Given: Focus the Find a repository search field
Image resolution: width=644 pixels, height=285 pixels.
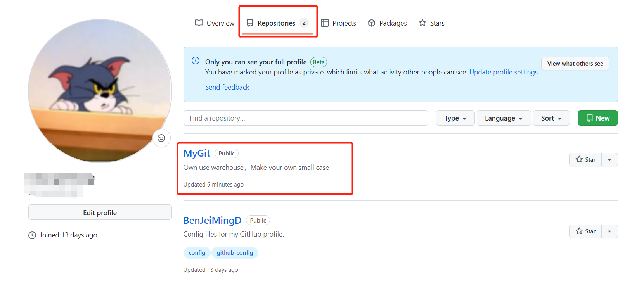Looking at the screenshot, I should tap(306, 118).
